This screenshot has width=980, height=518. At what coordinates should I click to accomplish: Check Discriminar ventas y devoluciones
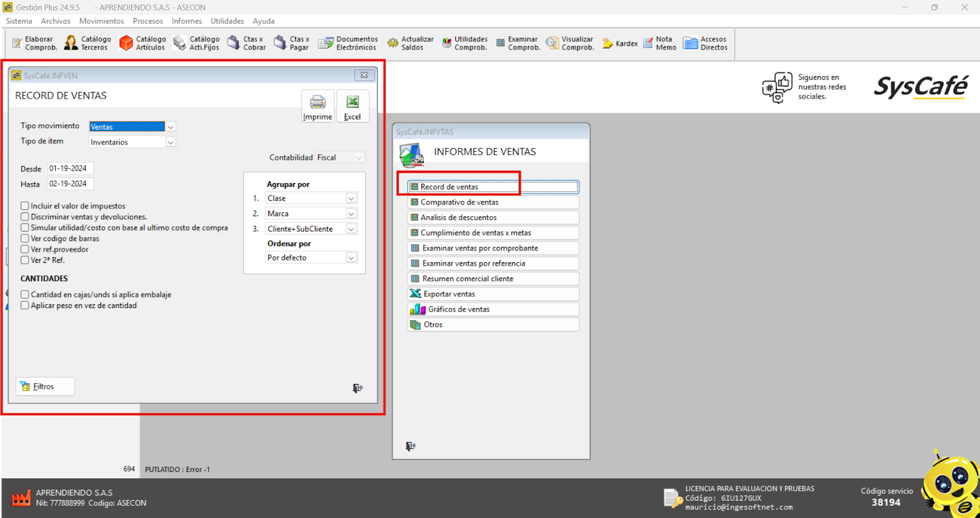[25, 217]
